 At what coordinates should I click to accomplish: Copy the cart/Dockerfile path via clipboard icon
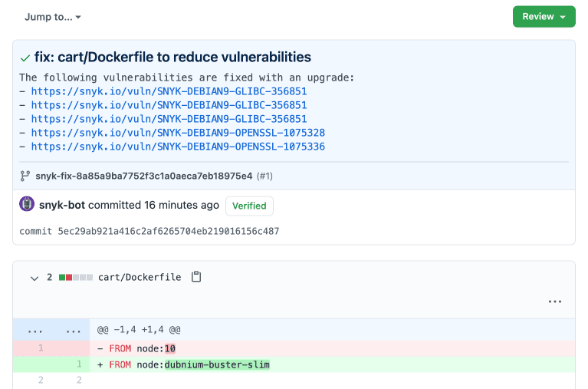[196, 277]
